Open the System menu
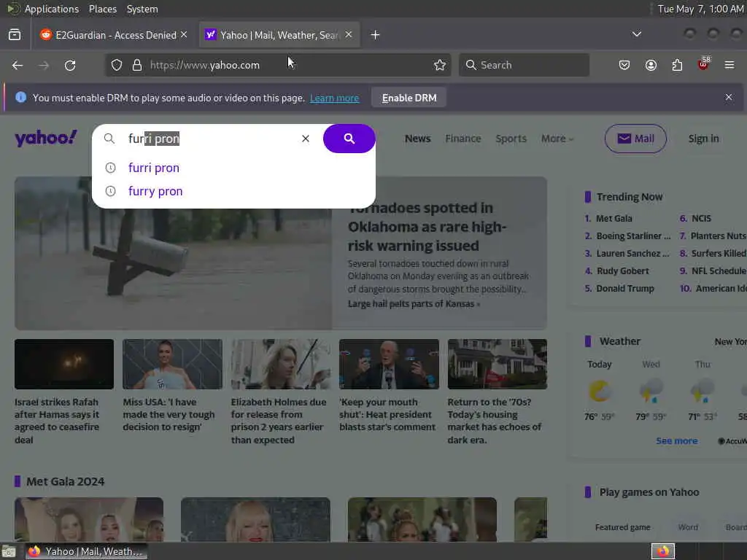This screenshot has height=560, width=747. click(x=142, y=9)
